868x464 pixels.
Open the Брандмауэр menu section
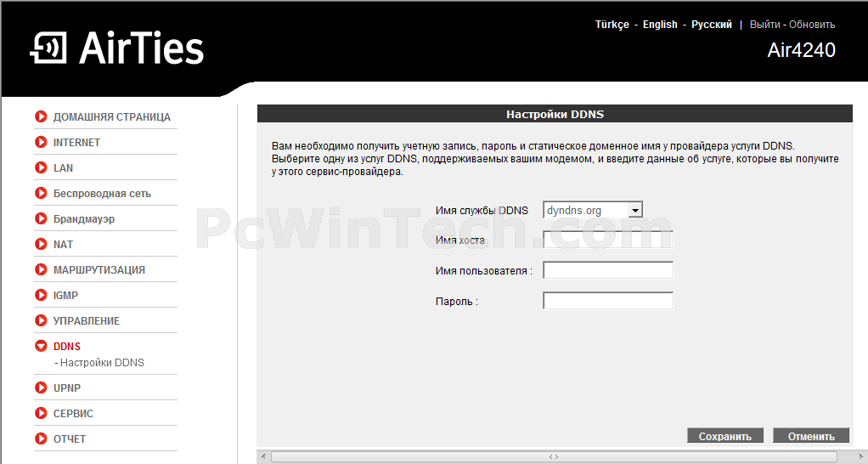tap(83, 218)
